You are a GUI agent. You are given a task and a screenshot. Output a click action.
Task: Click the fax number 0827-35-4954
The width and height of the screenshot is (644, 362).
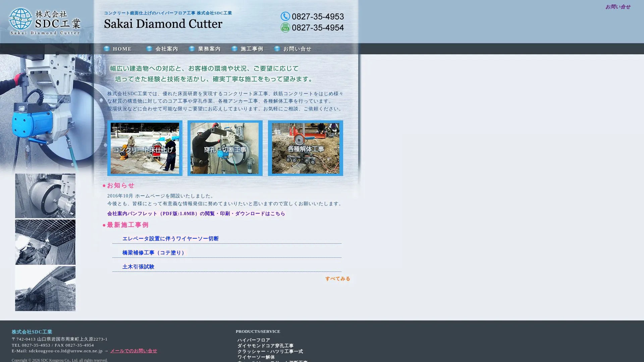click(x=318, y=27)
